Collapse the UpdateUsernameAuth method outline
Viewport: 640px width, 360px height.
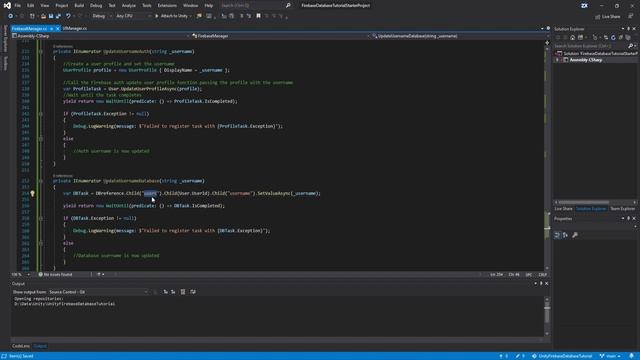40,52
